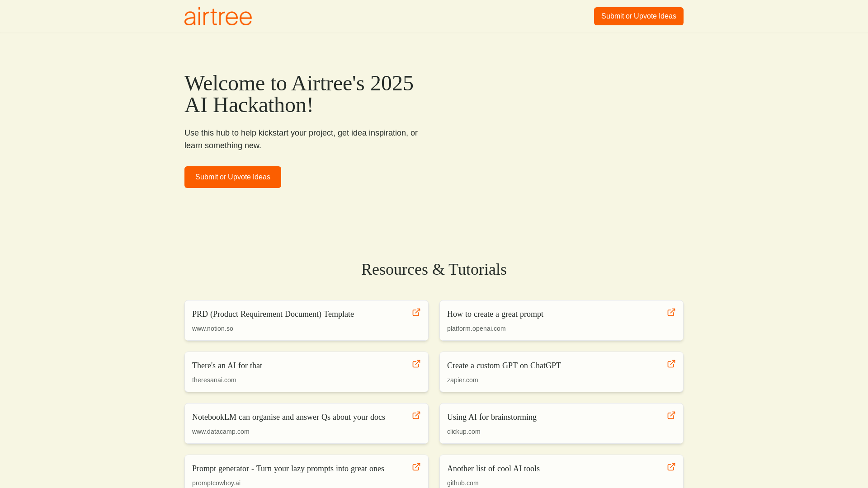
Task: Open external link icon on Create a custom GPT card
Action: 671,364
